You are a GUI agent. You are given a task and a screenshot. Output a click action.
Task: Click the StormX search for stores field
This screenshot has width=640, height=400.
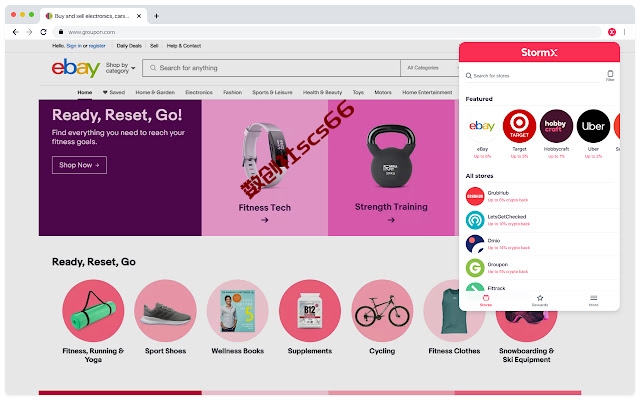tap(535, 76)
